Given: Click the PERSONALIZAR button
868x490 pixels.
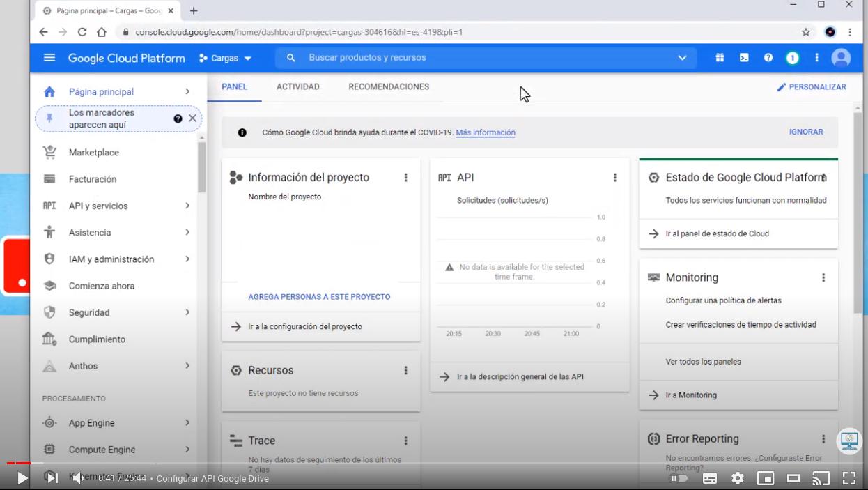Looking at the screenshot, I should (x=812, y=87).
